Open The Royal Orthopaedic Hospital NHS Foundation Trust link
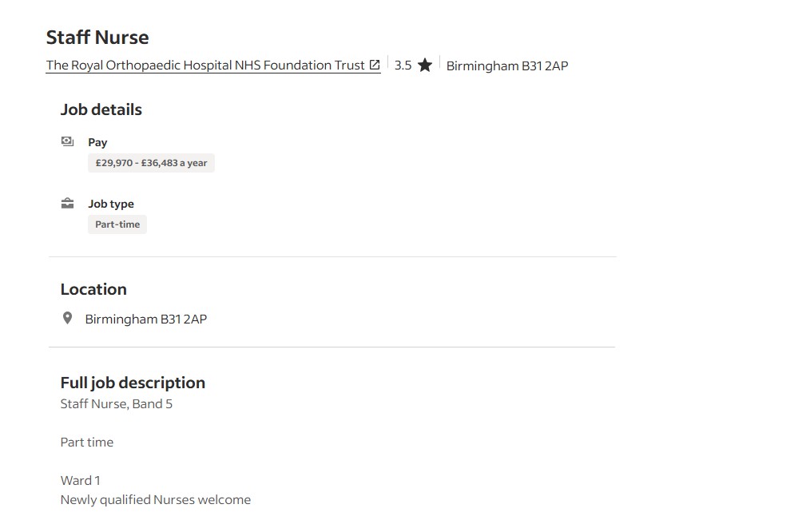The width and height of the screenshot is (802, 532). click(x=205, y=66)
